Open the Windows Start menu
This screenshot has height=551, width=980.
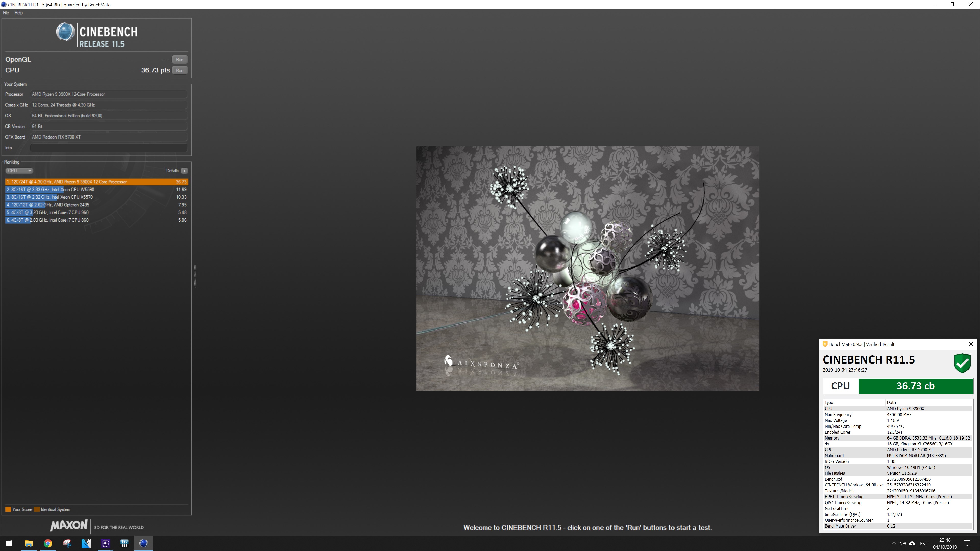pyautogui.click(x=9, y=543)
